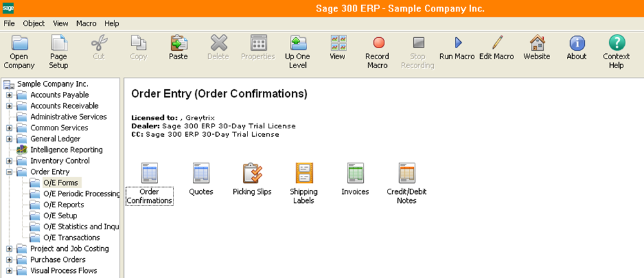Screen dimensions: 644x278
Task: Expand the Common Services node
Action: 9,128
